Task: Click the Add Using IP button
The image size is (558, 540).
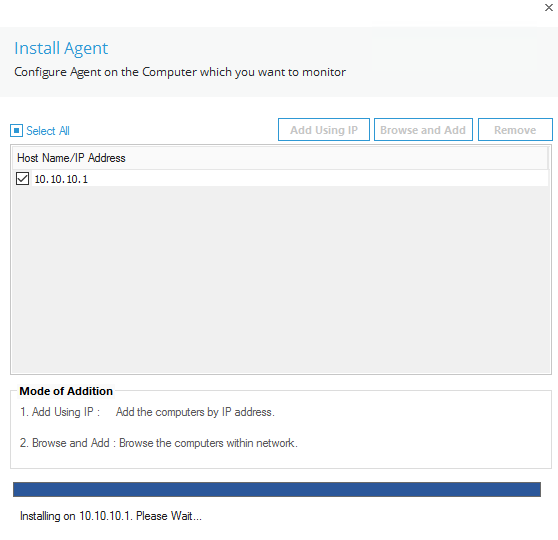Action: click(x=324, y=130)
